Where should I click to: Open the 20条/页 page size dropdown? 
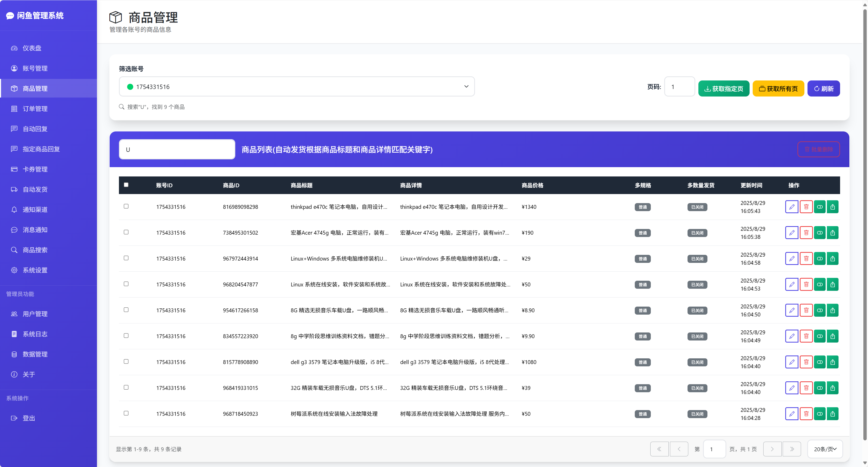pos(825,449)
